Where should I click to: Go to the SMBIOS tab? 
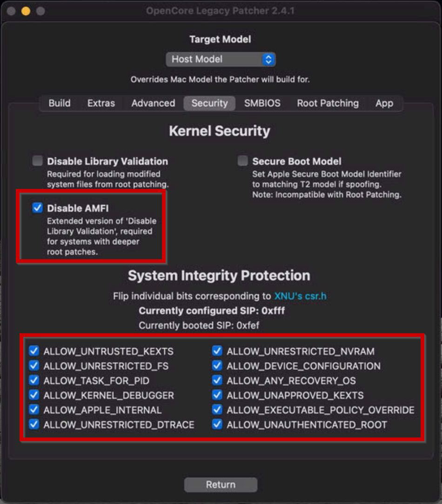pyautogui.click(x=262, y=103)
